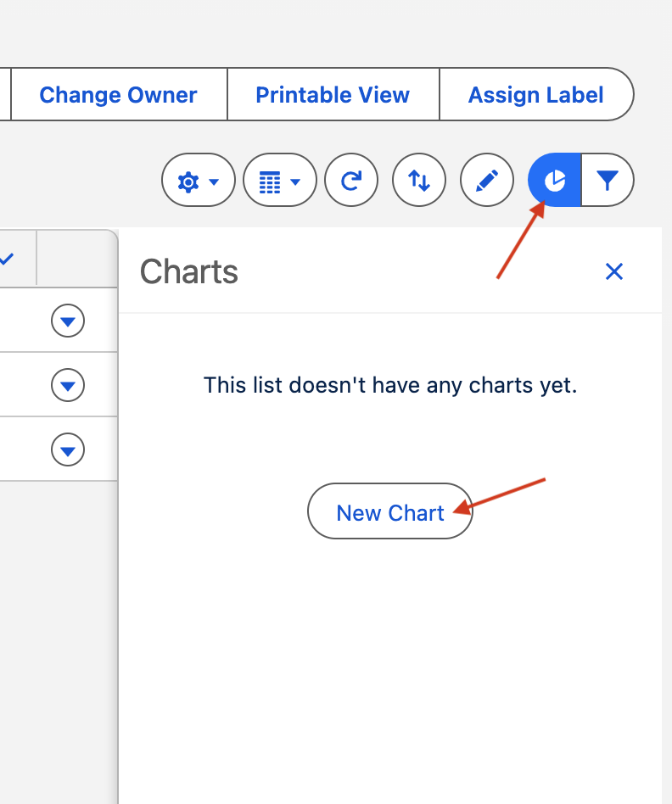Expand the caret beside the table grid icon
The image size is (672, 804).
coord(295,181)
